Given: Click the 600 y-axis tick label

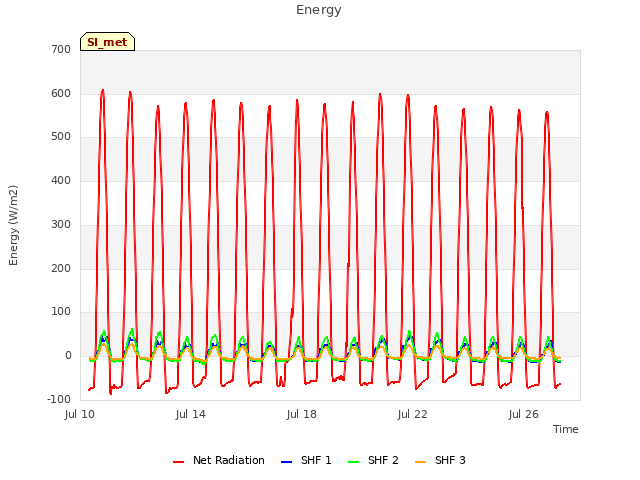Looking at the screenshot, I should 61,93.
